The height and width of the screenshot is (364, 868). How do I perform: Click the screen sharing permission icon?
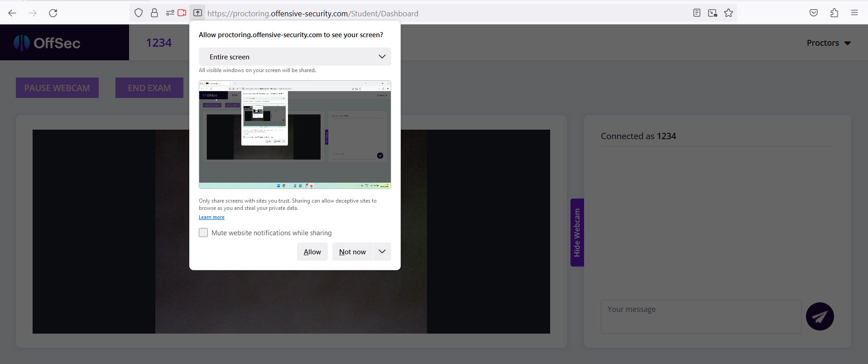(x=197, y=13)
